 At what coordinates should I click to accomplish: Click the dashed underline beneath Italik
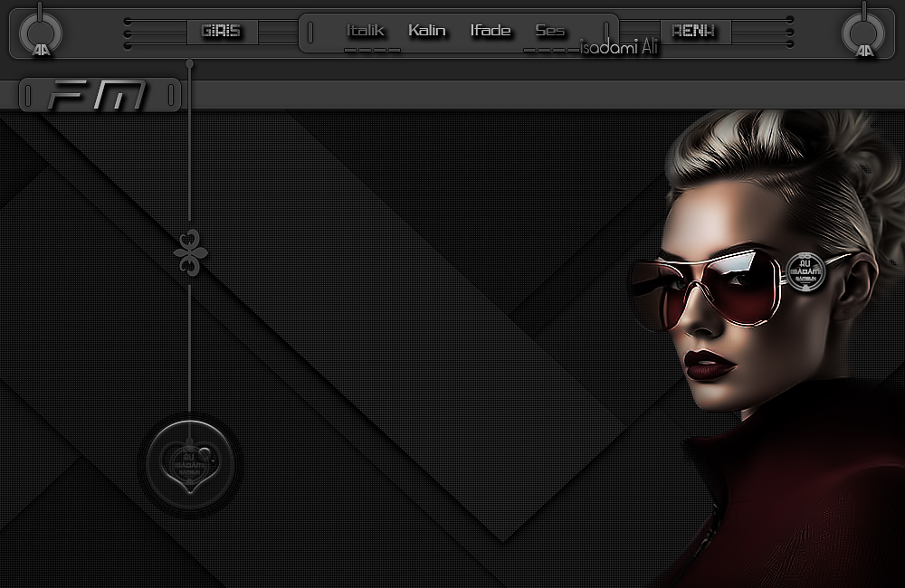[372, 50]
